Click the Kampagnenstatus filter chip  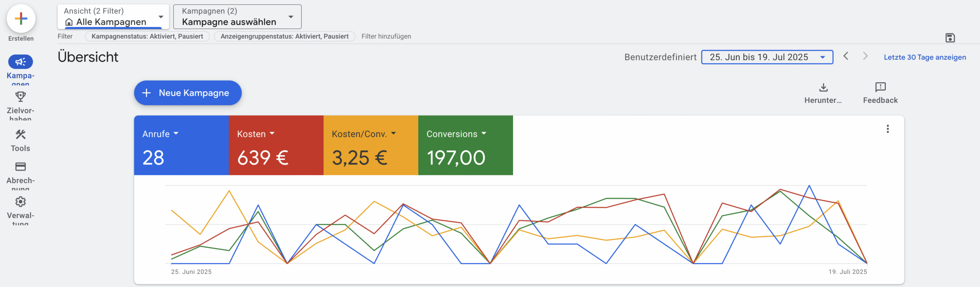(x=147, y=36)
